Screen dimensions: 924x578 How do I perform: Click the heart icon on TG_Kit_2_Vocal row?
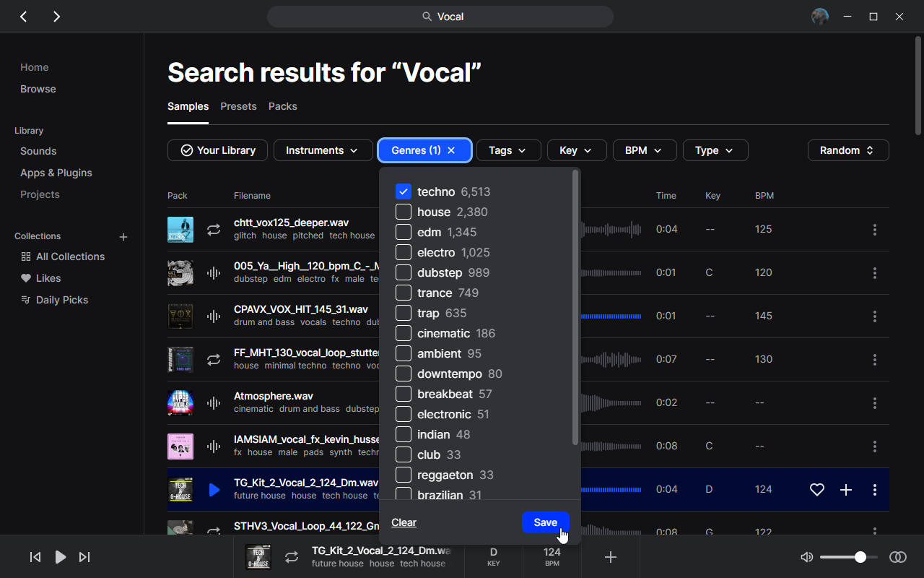point(816,490)
